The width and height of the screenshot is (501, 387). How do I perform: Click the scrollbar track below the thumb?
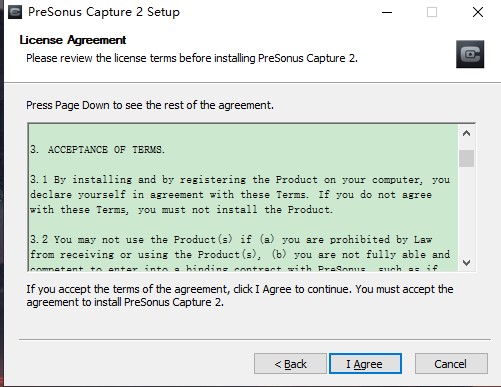coord(466,211)
